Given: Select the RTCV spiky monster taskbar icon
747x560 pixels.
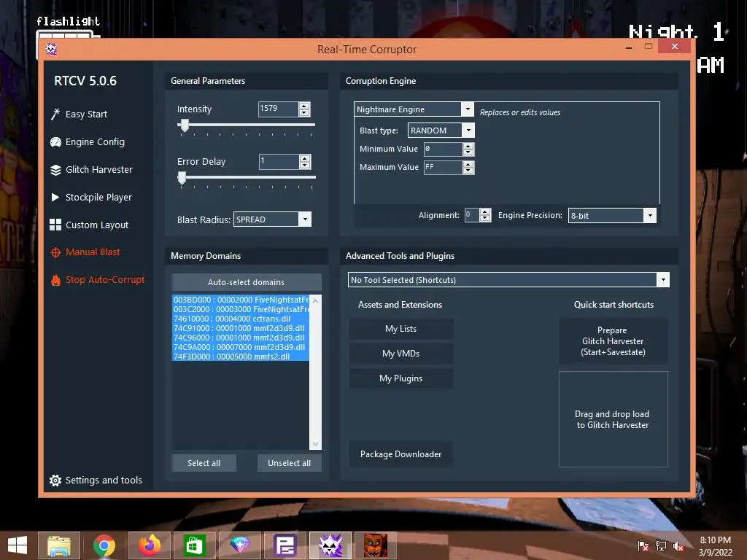Looking at the screenshot, I should pos(330,545).
